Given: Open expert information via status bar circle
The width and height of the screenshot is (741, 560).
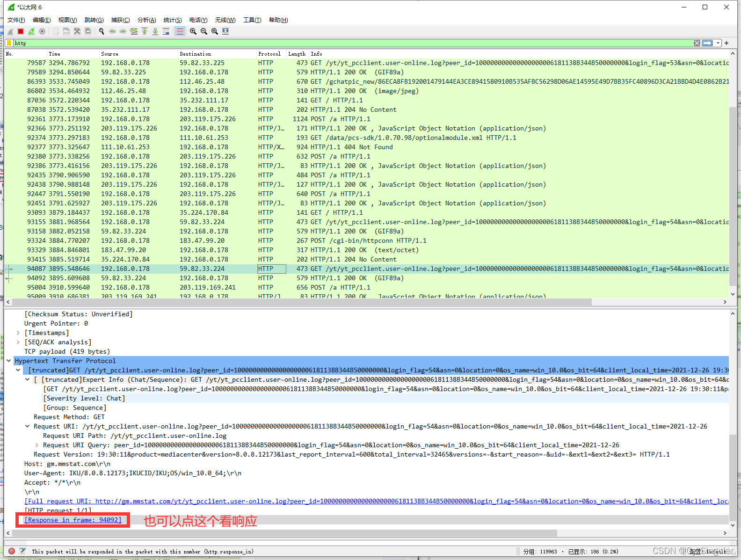Looking at the screenshot, I should [x=12, y=551].
